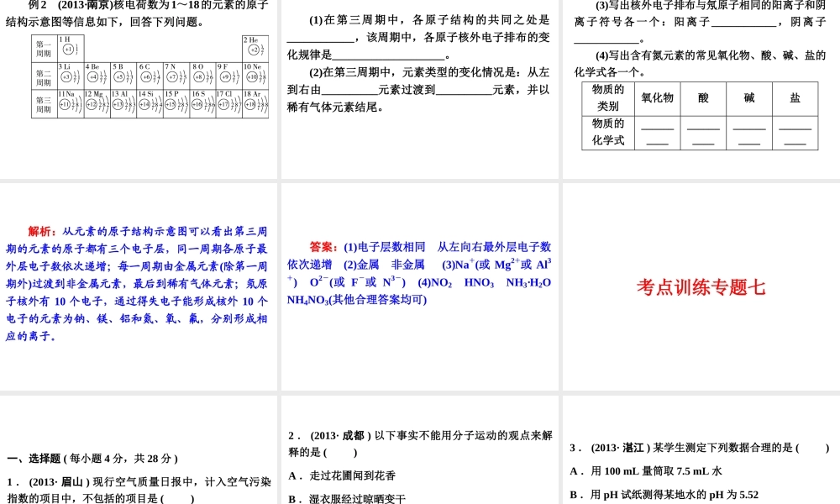The width and height of the screenshot is (840, 504).
Task: Click the 18 Ar element cell
Action: click(255, 102)
